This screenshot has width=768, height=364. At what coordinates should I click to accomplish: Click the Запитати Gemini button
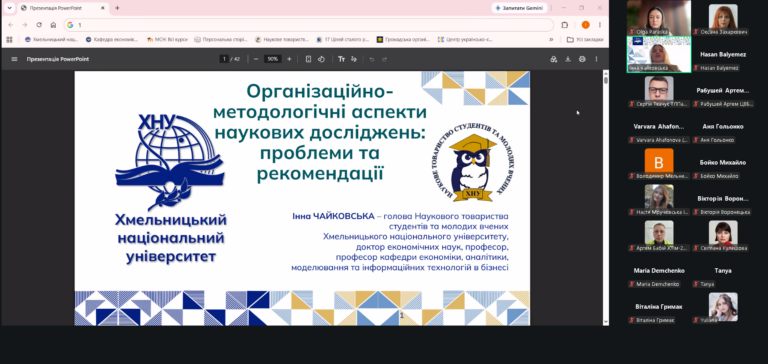(x=520, y=8)
